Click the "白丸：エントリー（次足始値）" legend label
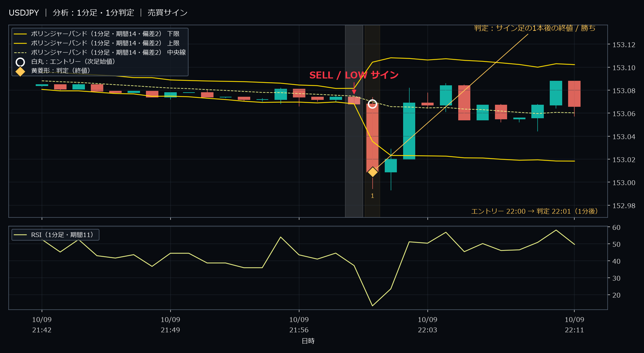This screenshot has width=644, height=353. coord(73,61)
